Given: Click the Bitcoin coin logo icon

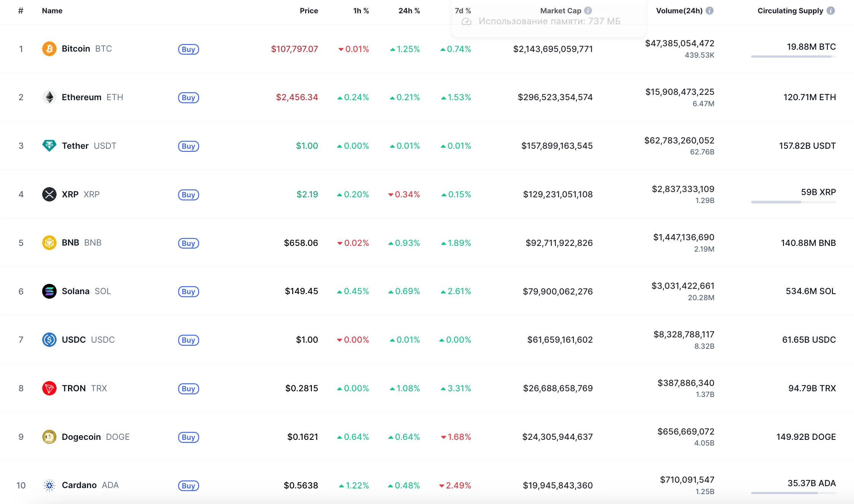Looking at the screenshot, I should pos(49,49).
